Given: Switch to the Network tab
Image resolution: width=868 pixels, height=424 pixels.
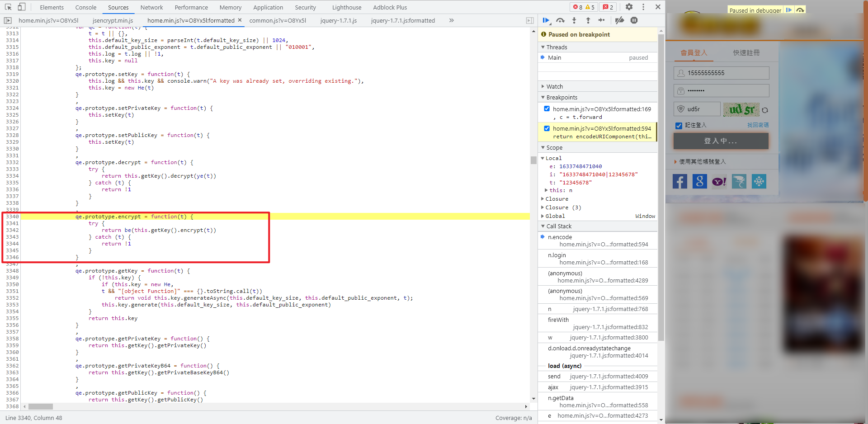Looking at the screenshot, I should (x=151, y=7).
